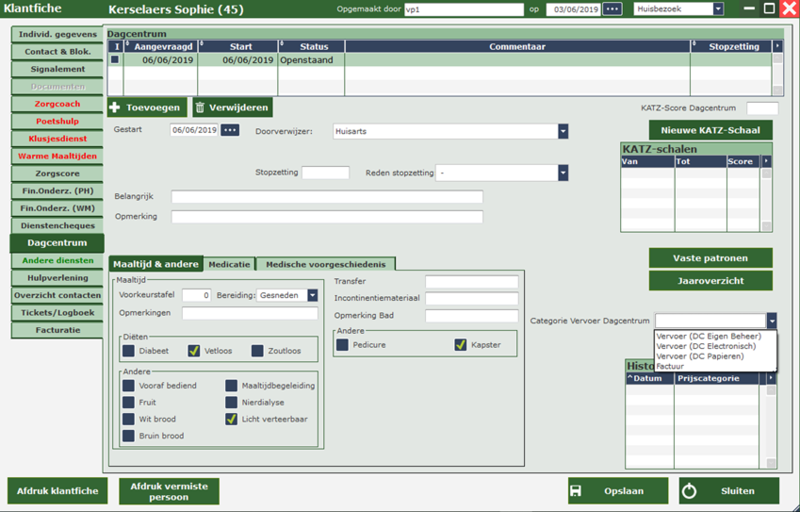Select the row marker of first Dagcentrum entry
This screenshot has width=800, height=512.
[115, 60]
